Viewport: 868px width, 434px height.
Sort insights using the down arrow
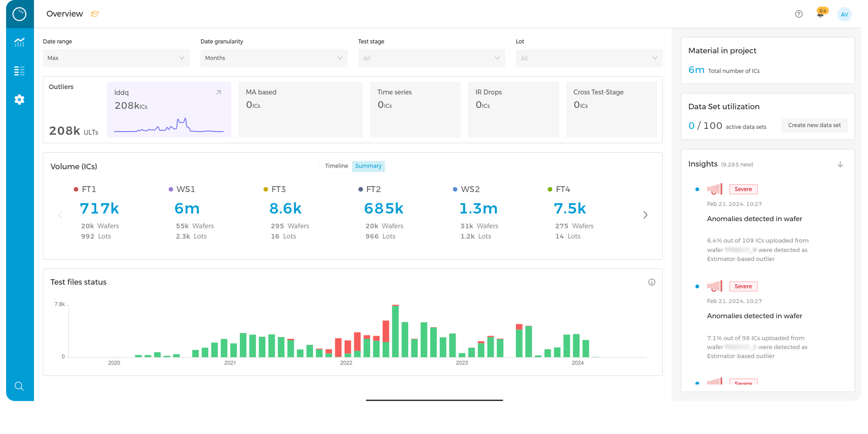click(x=840, y=164)
